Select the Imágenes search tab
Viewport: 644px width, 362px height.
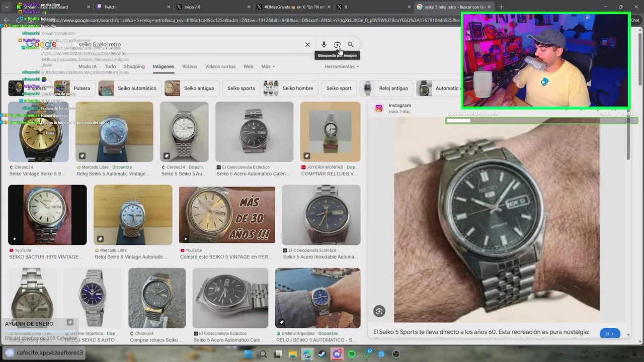(164, 66)
